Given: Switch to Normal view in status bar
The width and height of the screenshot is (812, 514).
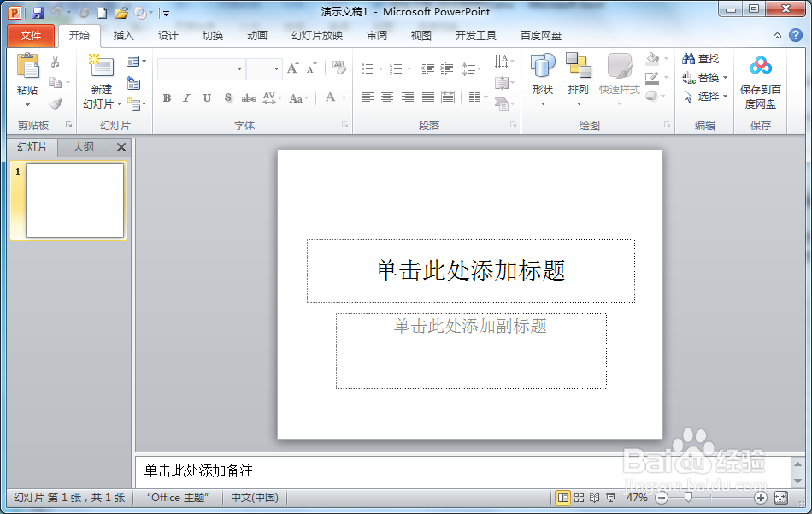Looking at the screenshot, I should (x=563, y=498).
